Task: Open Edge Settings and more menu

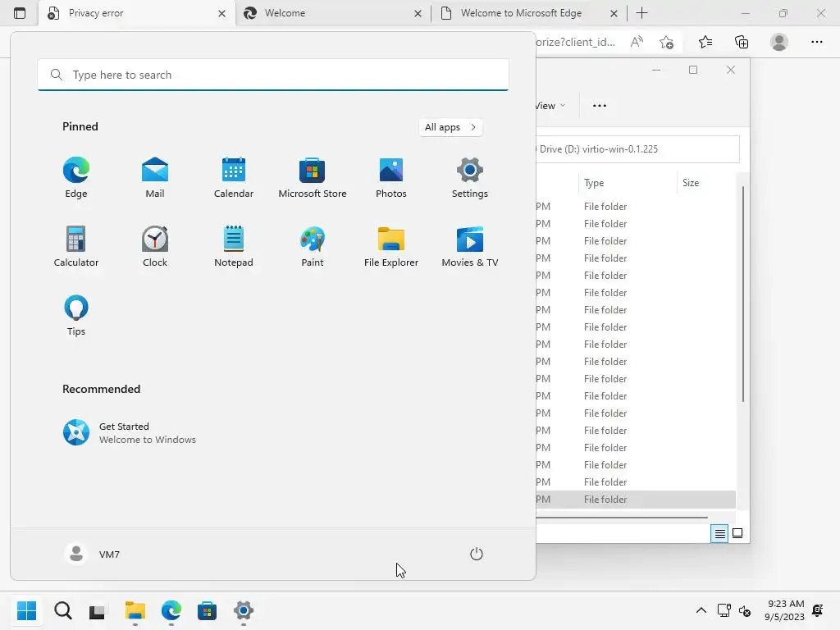Action: 816,42
